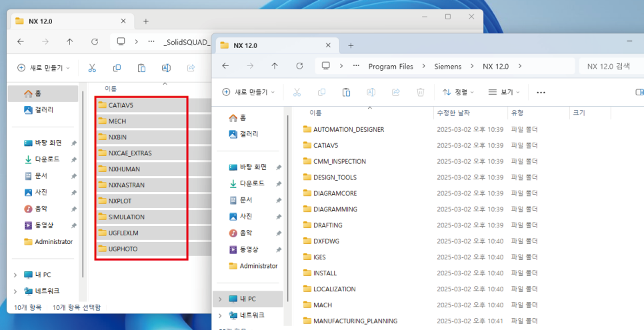The image size is (644, 330).
Task: Click Rename icon in rear window toolbar
Action: [166, 68]
